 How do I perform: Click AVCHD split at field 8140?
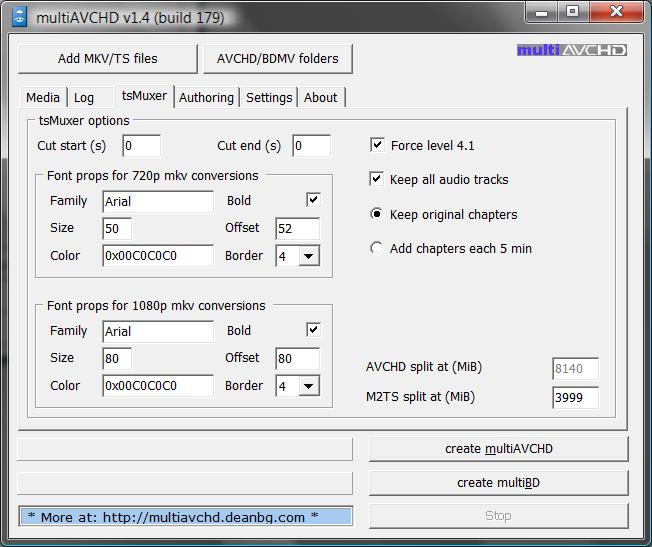575,368
